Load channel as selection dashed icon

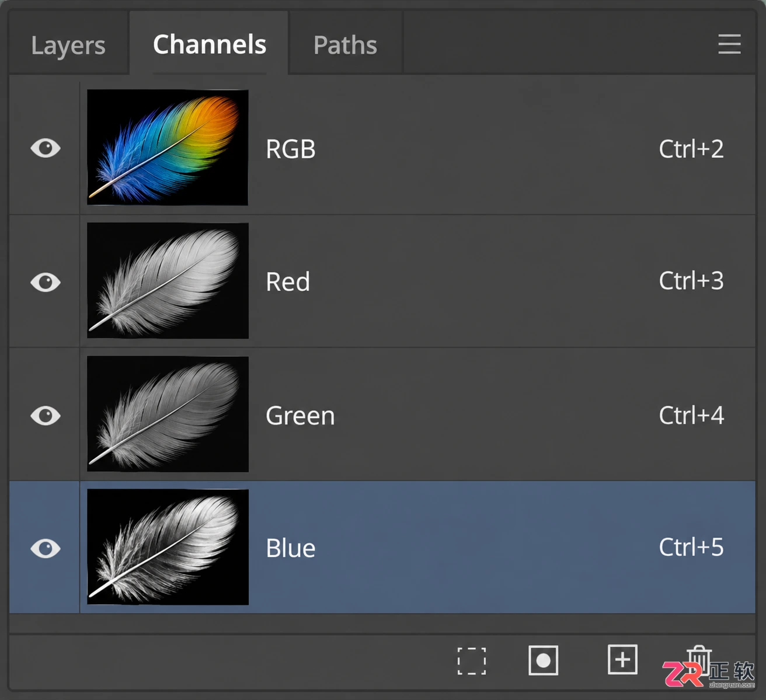tap(471, 661)
